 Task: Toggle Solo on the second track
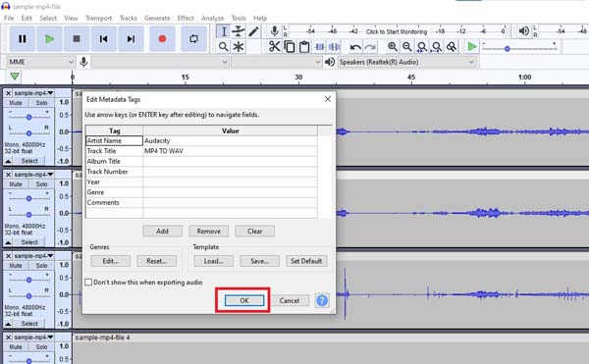(x=41, y=184)
